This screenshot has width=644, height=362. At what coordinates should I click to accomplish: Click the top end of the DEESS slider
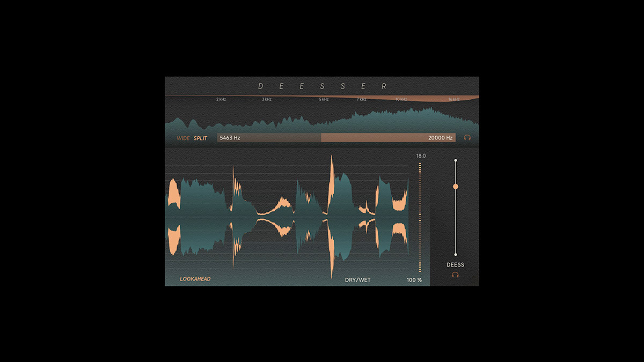456,160
